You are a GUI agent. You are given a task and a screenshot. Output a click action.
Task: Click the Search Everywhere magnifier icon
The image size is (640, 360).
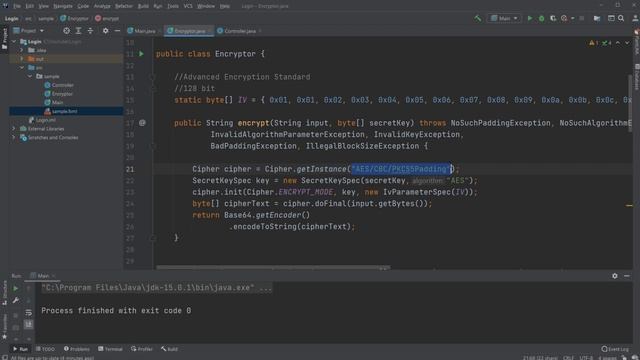click(621, 18)
